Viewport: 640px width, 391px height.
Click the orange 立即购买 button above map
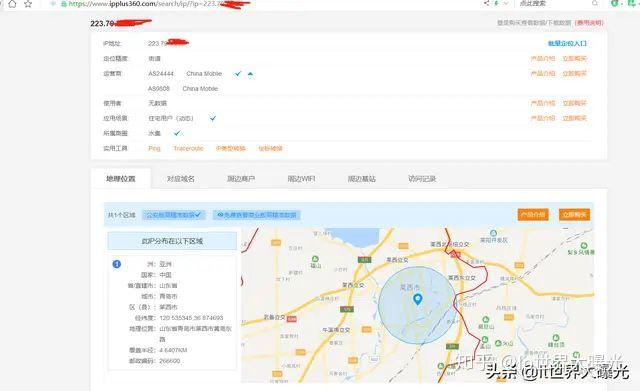[574, 215]
